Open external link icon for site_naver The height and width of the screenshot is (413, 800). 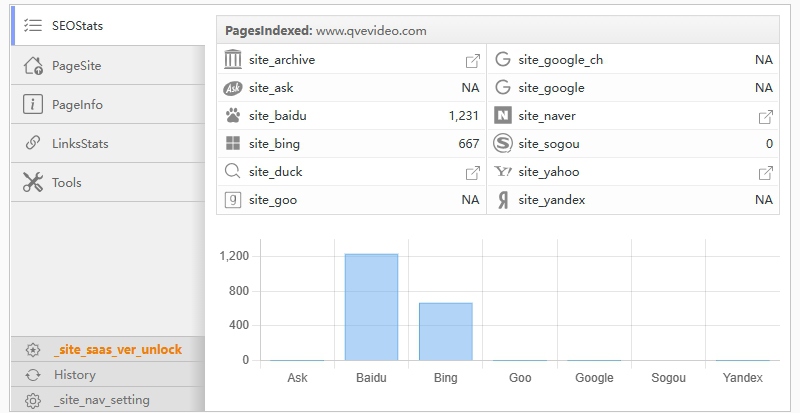point(765,116)
